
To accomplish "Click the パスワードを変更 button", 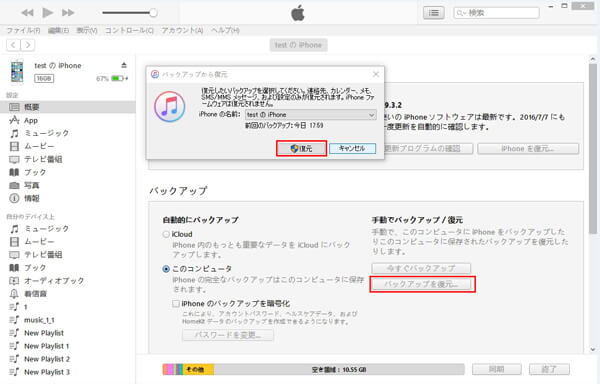I will pos(228,335).
